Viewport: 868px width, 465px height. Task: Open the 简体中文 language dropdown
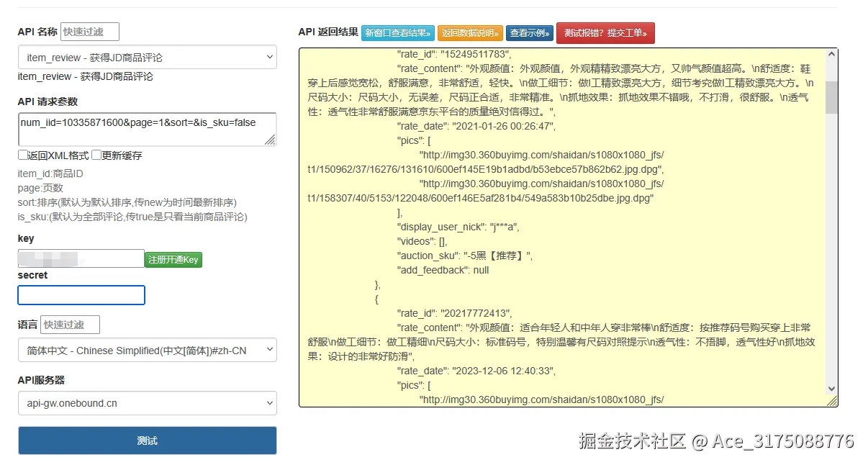148,351
